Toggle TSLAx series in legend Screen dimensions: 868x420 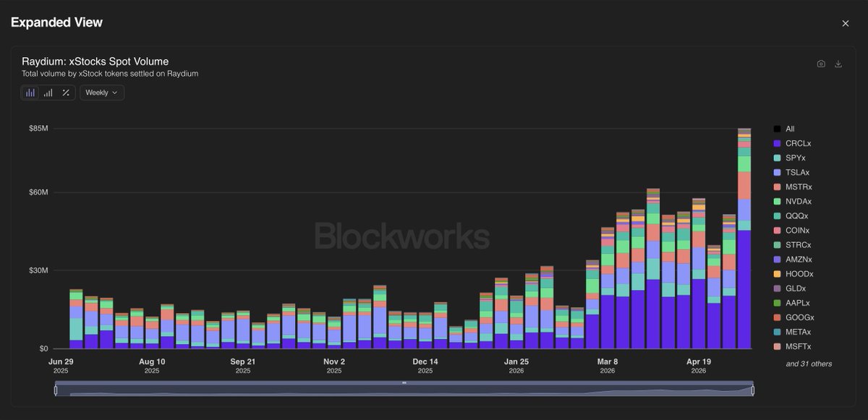(x=791, y=172)
